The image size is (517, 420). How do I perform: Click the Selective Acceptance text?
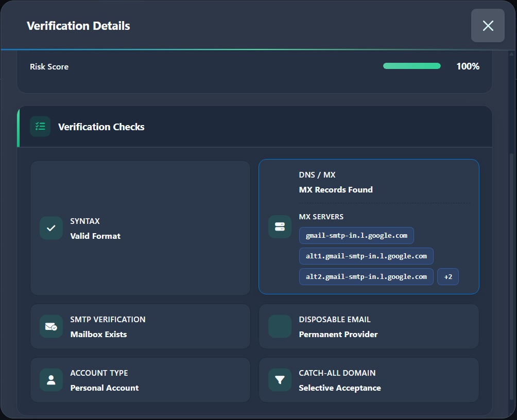[340, 388]
